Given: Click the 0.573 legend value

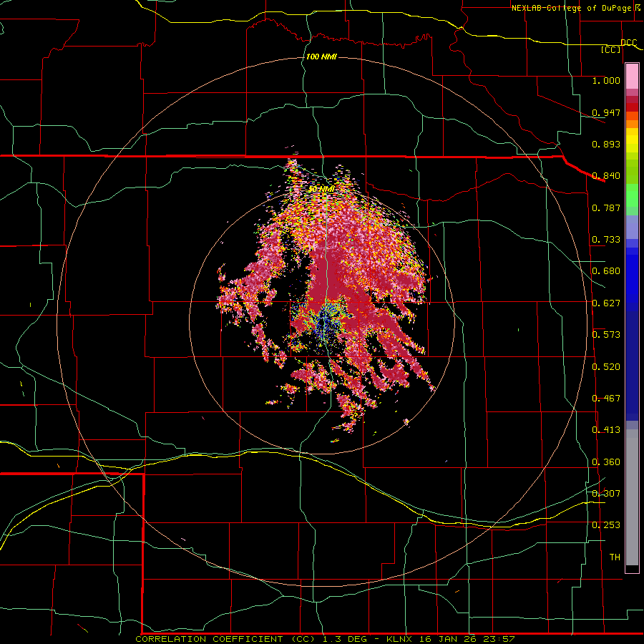Looking at the screenshot, I should [x=606, y=334].
